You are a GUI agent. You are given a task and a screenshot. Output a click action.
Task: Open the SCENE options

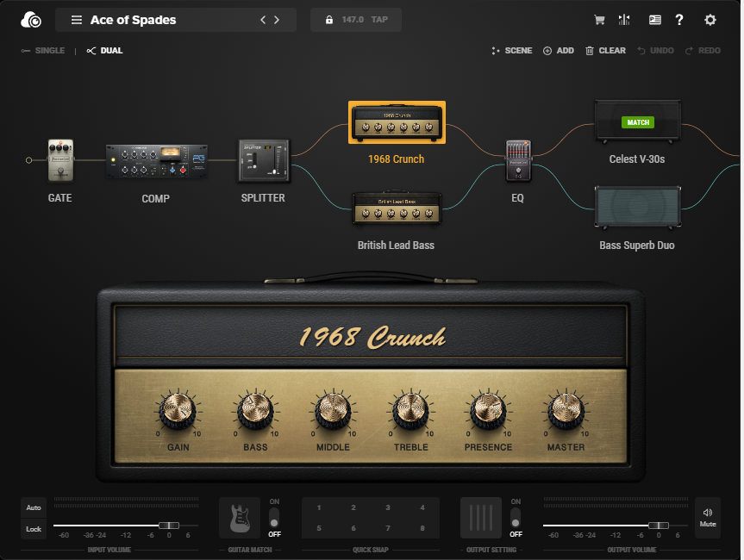[512, 51]
